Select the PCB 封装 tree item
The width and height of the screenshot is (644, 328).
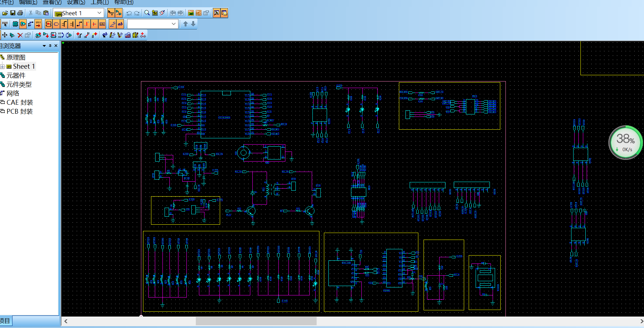(19, 112)
